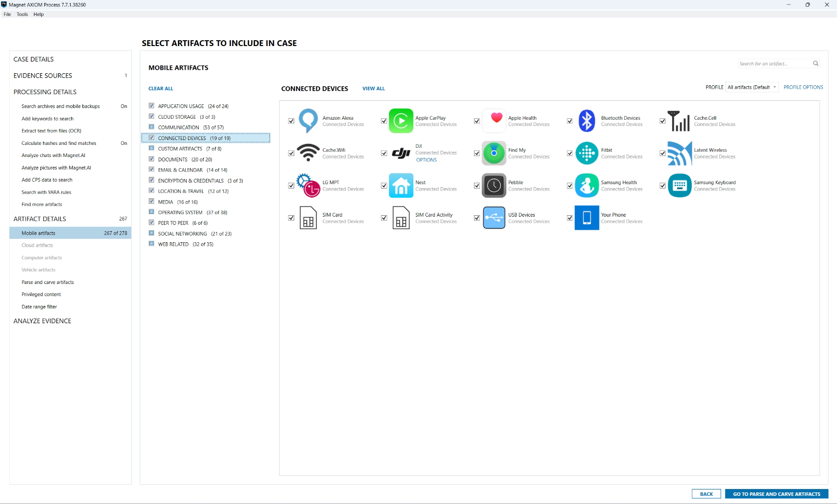Click the Cache.Wifi wireless icon
Viewport: 837px width, 504px height.
(308, 153)
